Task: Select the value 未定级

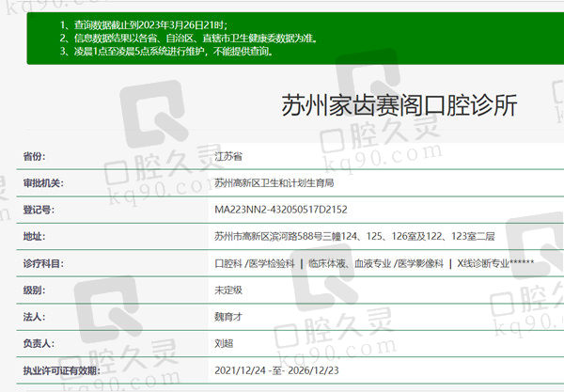Action: click(x=228, y=290)
